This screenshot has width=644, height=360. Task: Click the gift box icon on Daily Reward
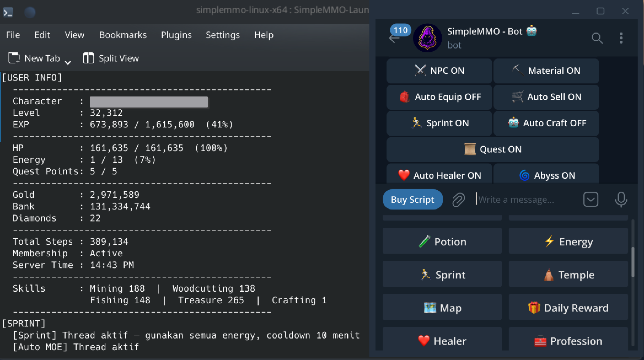[534, 308]
